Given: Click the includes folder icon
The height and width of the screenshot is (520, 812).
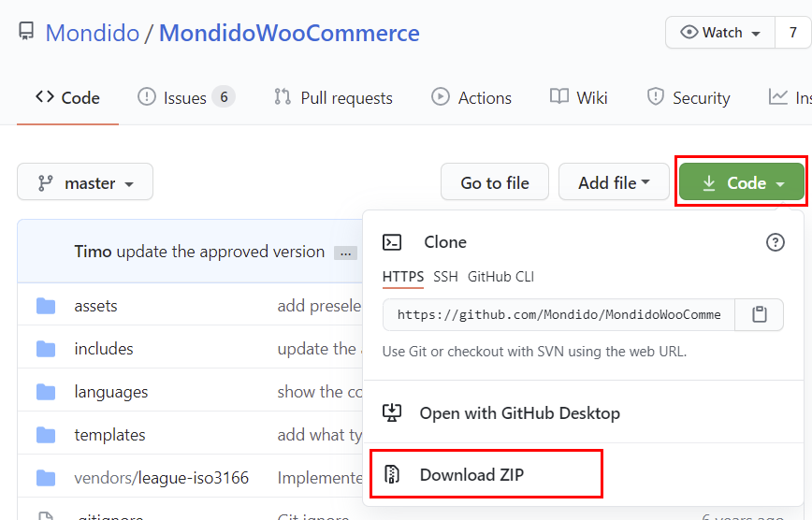Looking at the screenshot, I should [x=46, y=349].
